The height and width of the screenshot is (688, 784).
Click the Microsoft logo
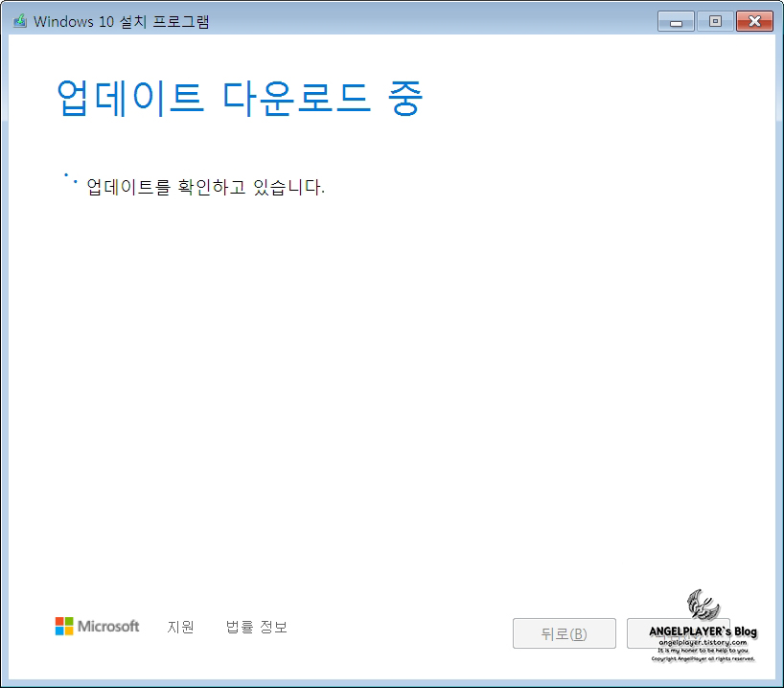[97, 626]
